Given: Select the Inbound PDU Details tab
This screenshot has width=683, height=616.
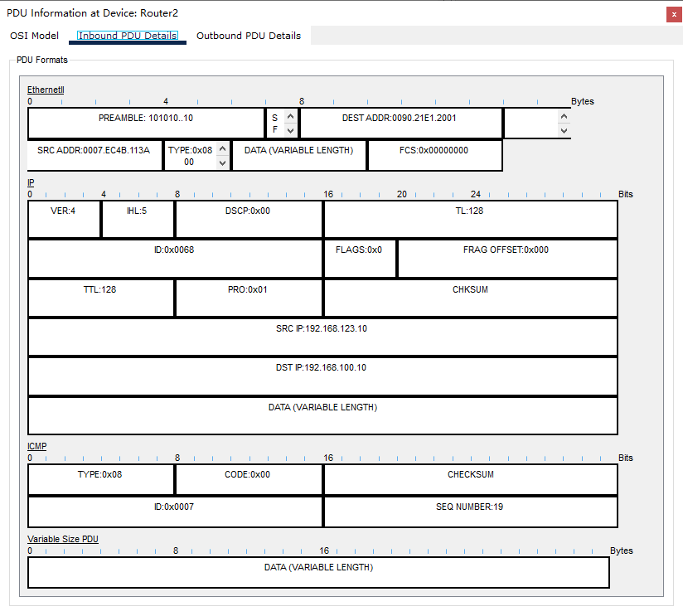Looking at the screenshot, I should [x=127, y=36].
